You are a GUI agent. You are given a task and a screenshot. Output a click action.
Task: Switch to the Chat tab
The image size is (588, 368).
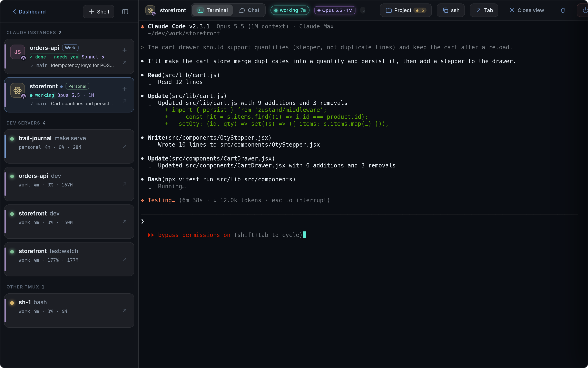click(x=249, y=10)
